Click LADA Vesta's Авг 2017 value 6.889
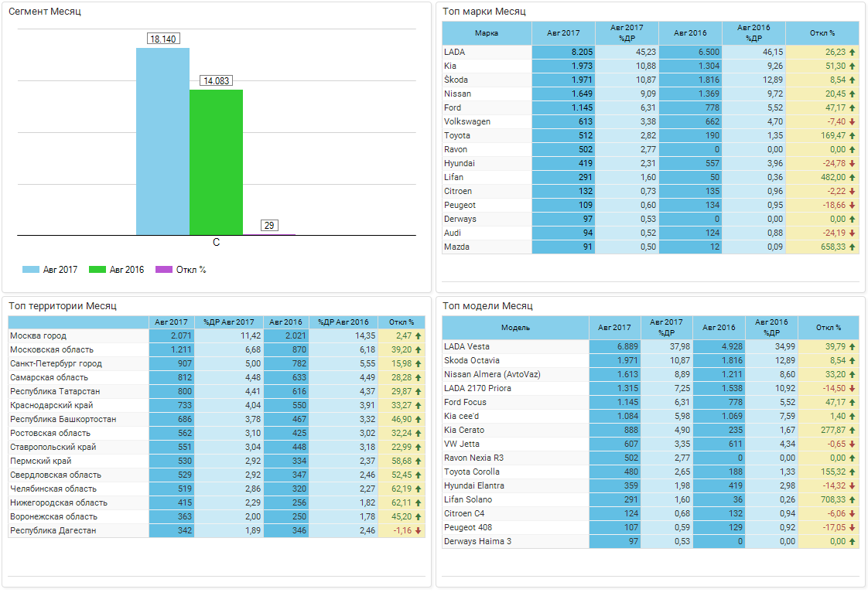The image size is (868, 613). 615,347
